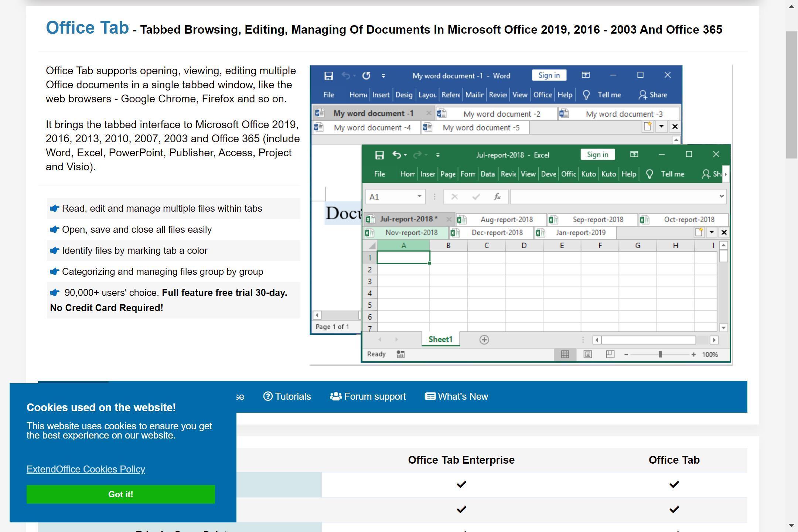Switch to Page Break Preview icon
The image size is (798, 532).
[610, 354]
